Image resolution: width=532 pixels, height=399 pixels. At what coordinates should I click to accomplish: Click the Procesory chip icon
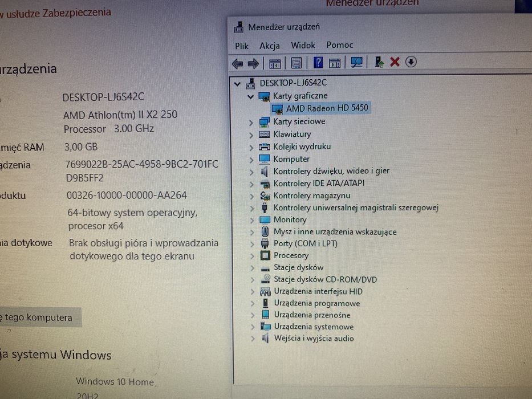point(265,255)
